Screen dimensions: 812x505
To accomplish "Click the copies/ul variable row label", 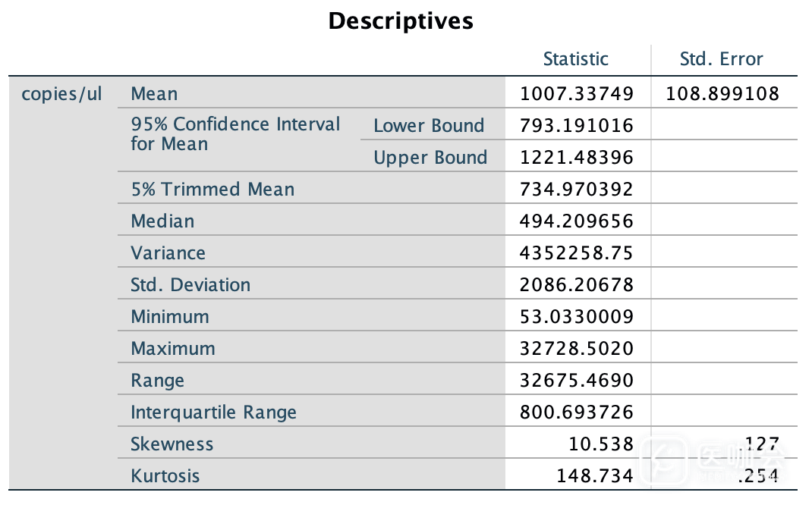I will click(x=62, y=94).
